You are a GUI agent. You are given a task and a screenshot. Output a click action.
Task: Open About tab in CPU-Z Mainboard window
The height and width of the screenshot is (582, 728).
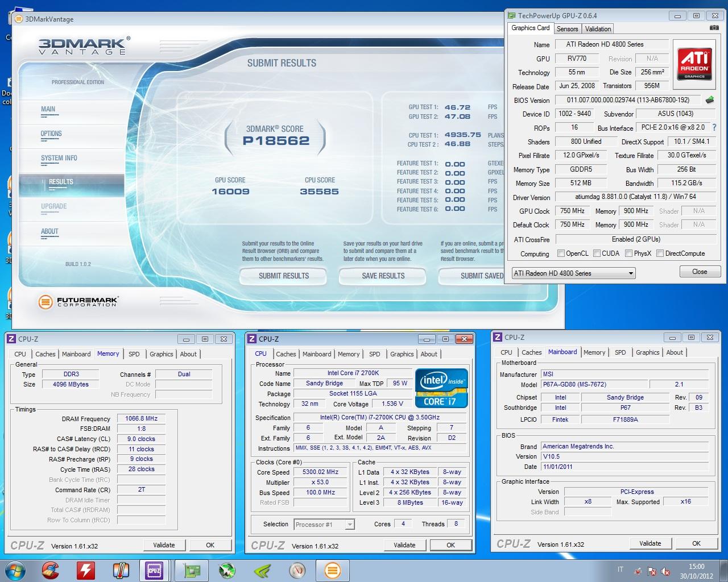click(675, 352)
